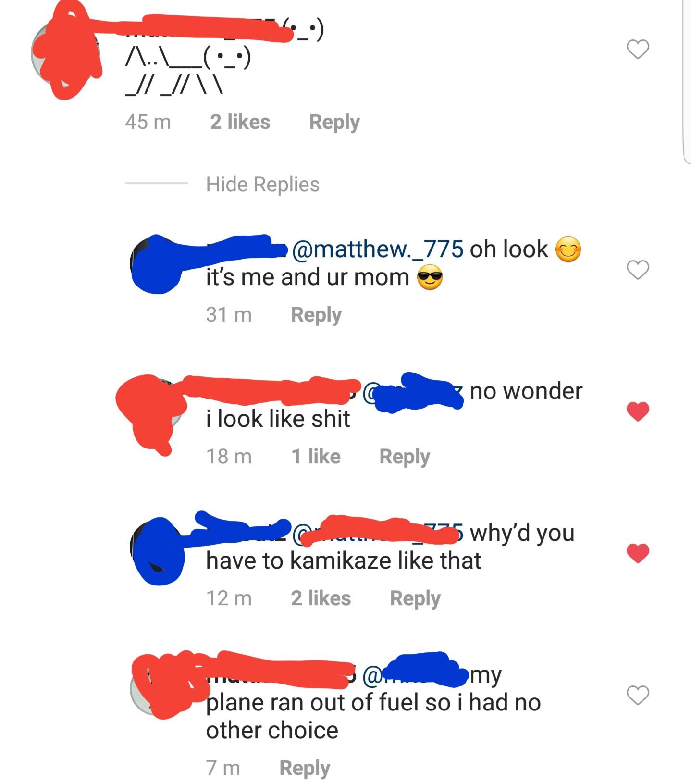
Task: Reply to the 18 m comment
Action: 405,457
